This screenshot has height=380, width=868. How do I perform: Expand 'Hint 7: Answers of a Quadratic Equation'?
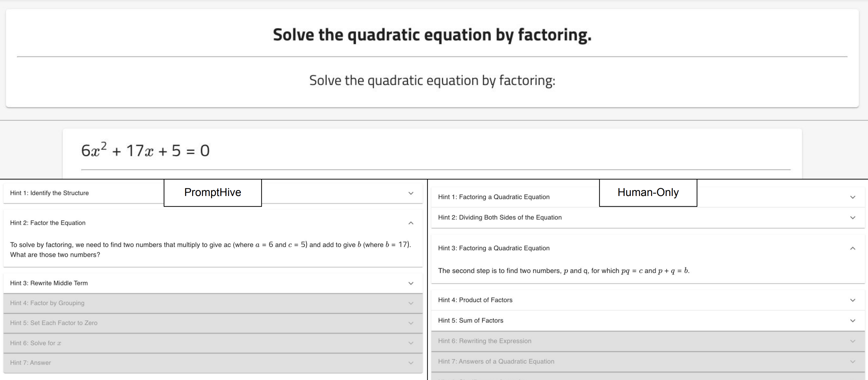(496, 361)
